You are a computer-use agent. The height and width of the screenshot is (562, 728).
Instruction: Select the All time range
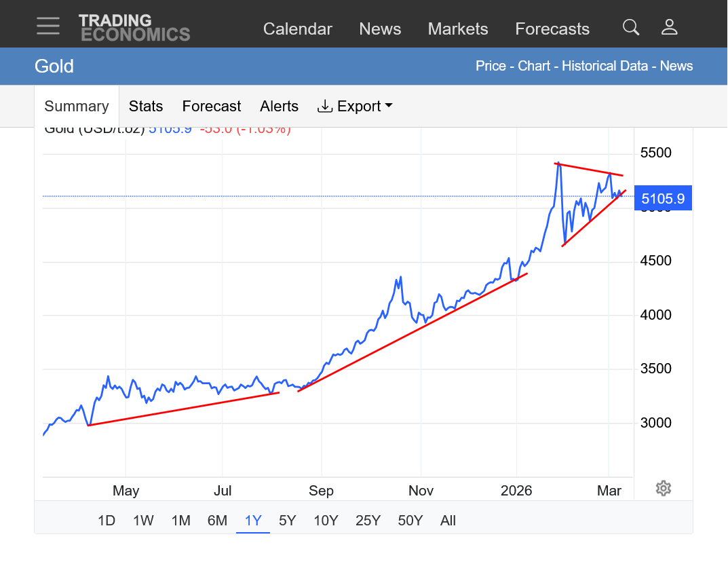[x=448, y=521]
